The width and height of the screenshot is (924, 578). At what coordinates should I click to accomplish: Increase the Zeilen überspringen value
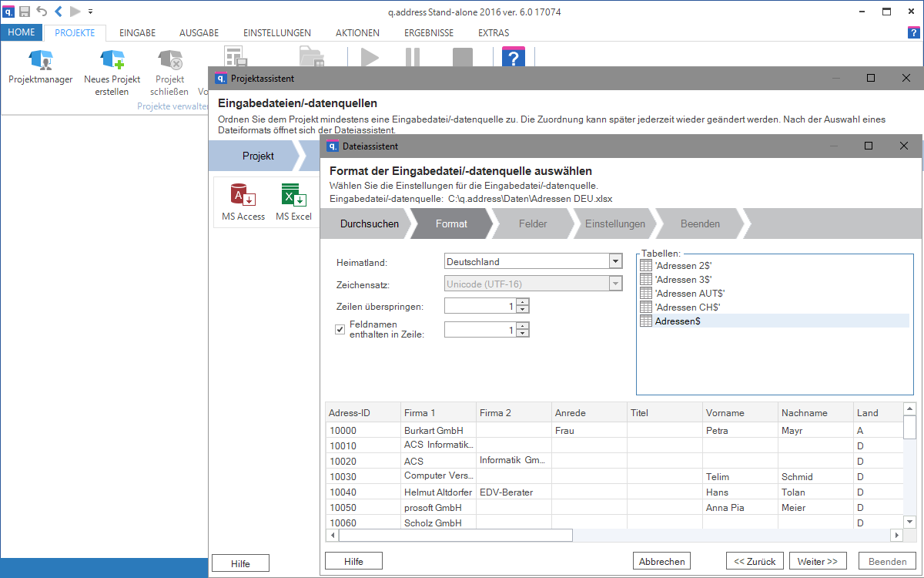[523, 302]
